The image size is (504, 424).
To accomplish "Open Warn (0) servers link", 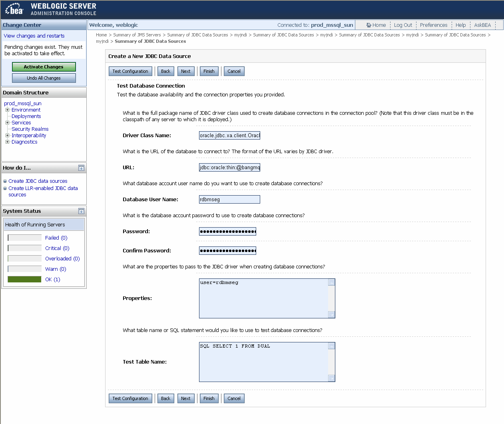I will point(56,269).
